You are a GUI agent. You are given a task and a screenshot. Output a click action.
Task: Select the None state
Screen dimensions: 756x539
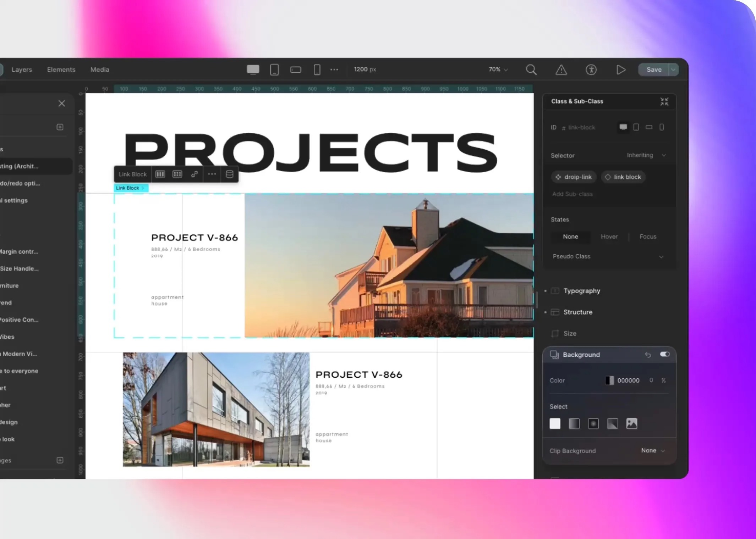click(x=570, y=237)
